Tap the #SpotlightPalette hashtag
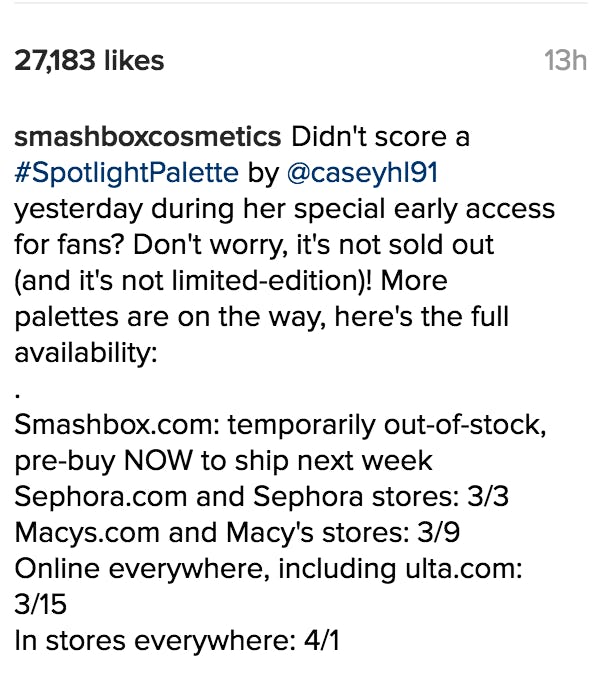Screen dimensions: 598x674 click(126, 173)
